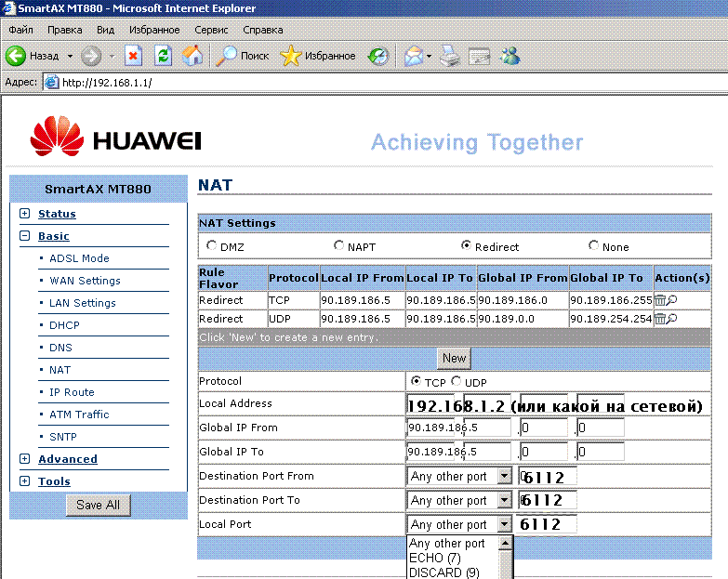Screen dimensions: 728x579
Task: Open DHCP settings link
Action: tap(64, 325)
